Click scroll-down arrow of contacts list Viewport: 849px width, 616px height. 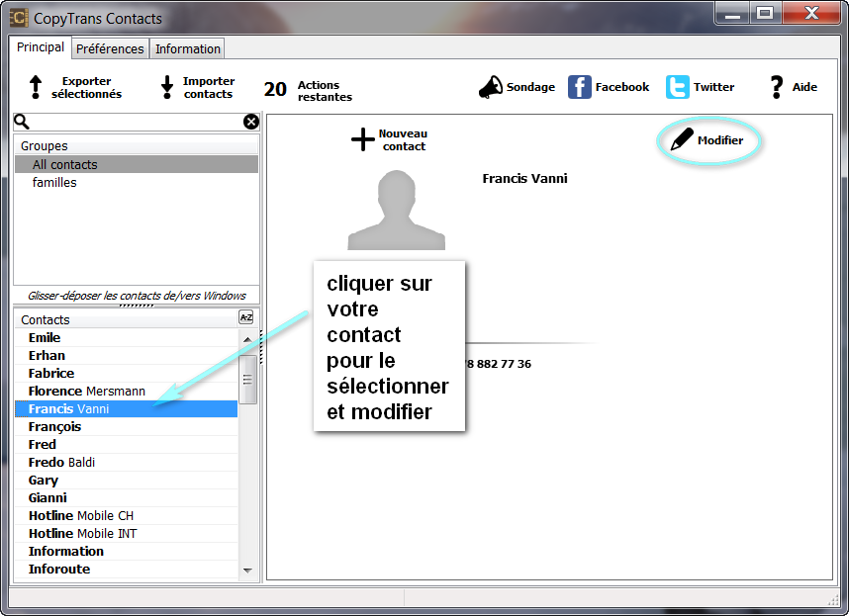coord(247,571)
